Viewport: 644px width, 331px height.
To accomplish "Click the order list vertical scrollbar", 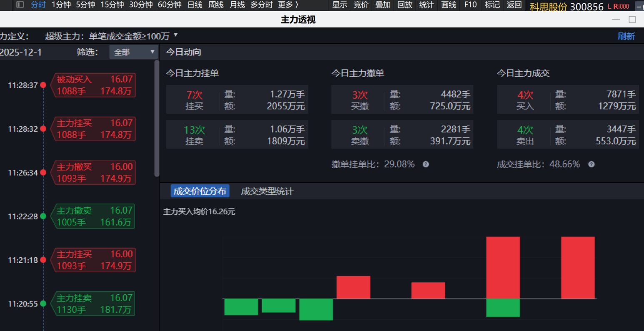I will click(157, 118).
